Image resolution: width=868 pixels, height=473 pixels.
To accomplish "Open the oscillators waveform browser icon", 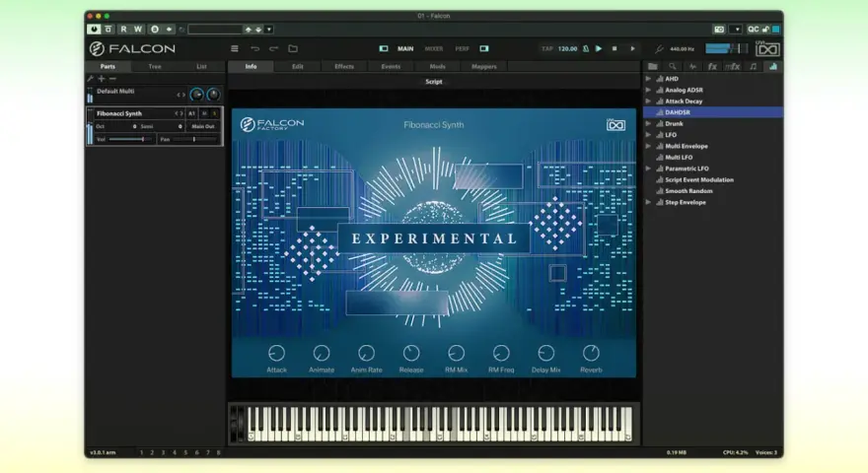I will click(x=692, y=66).
